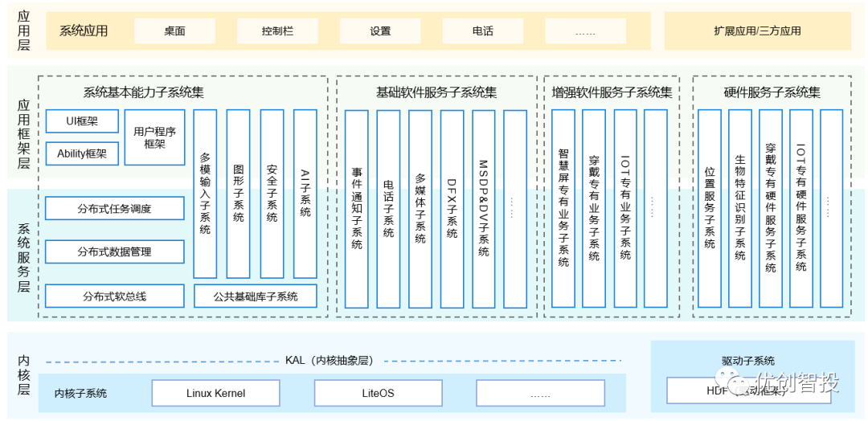Click the 分布式任务调度 box

[114, 209]
